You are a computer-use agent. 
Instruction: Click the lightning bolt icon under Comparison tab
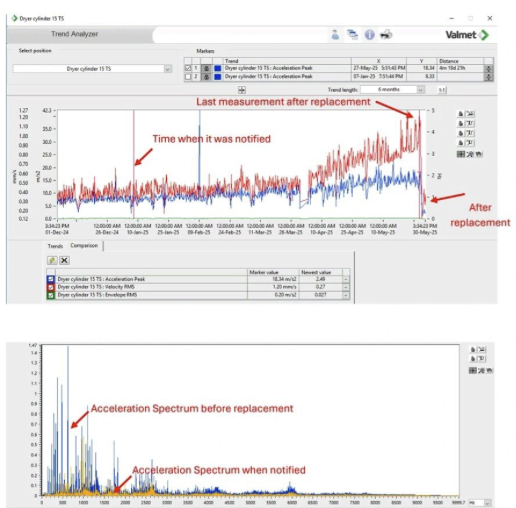pyautogui.click(x=52, y=260)
